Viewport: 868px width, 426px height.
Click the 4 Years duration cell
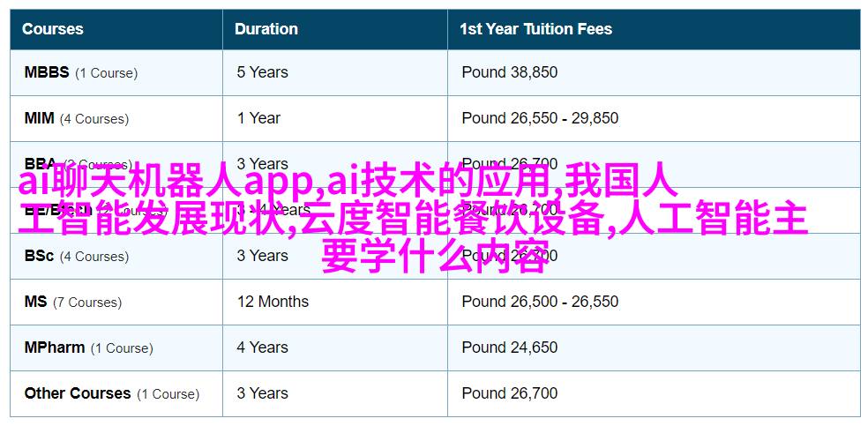tap(262, 348)
